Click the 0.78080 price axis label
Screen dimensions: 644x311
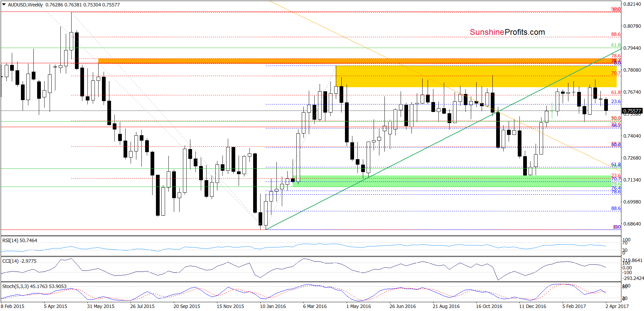point(632,70)
